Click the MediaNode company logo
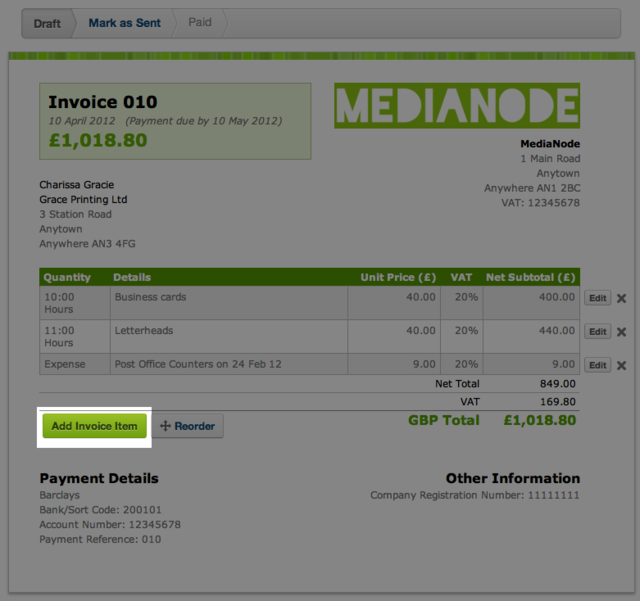Image resolution: width=640 pixels, height=601 pixels. tap(456, 106)
